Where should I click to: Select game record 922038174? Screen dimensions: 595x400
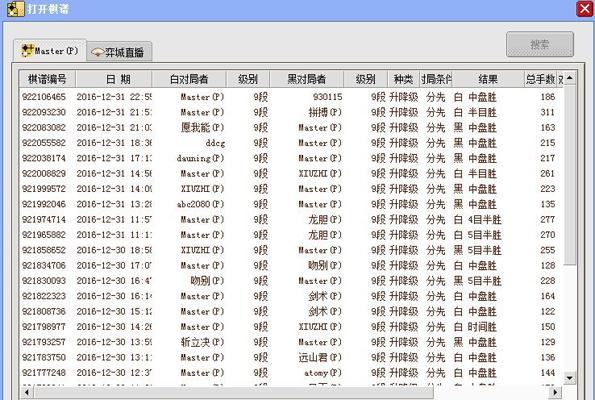click(291, 158)
